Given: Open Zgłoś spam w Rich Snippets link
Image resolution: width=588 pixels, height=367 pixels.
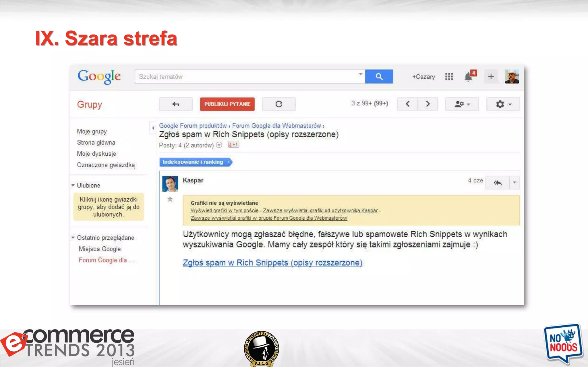Looking at the screenshot, I should tap(272, 262).
